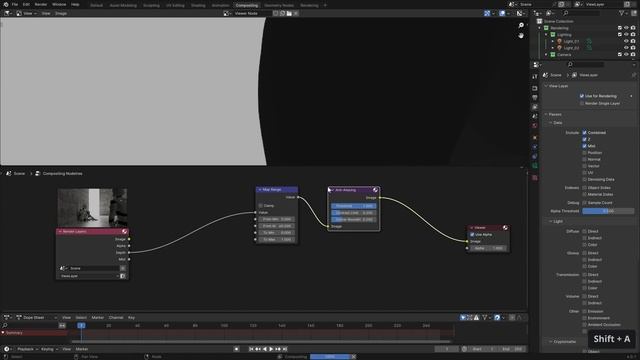
Task: Open the Edit menu
Action: point(26,4)
